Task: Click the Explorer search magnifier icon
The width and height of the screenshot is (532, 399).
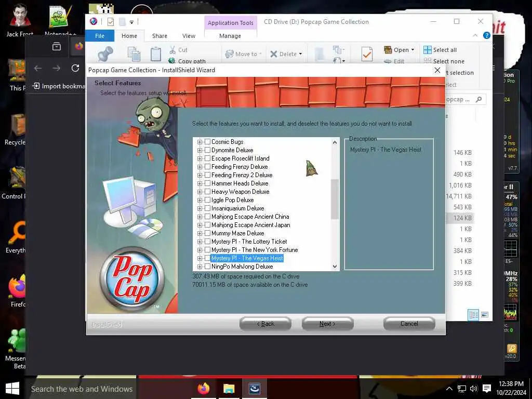Action: click(478, 99)
